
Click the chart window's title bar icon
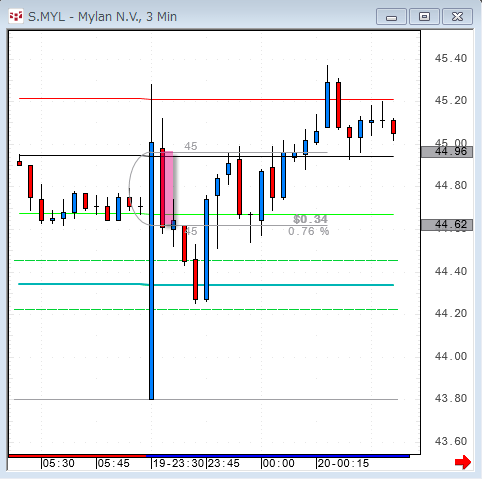coord(16,16)
